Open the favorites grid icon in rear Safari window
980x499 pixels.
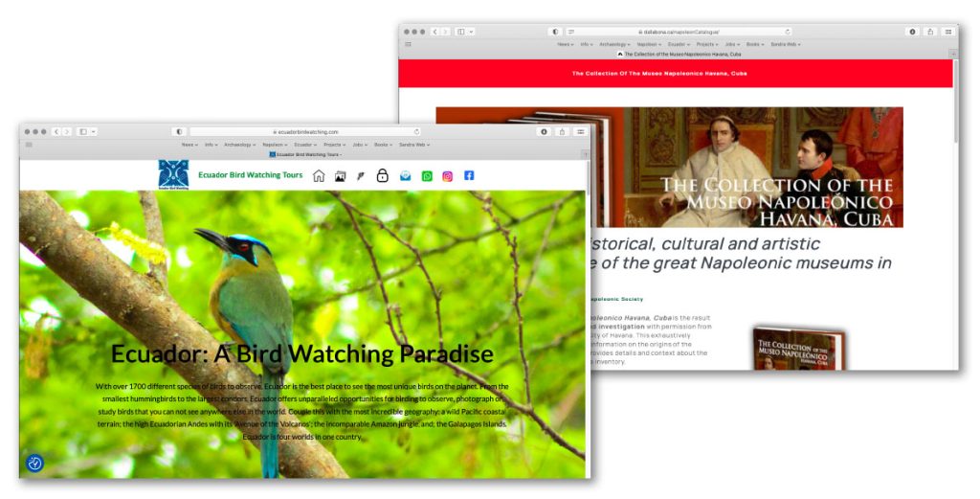tap(408, 44)
